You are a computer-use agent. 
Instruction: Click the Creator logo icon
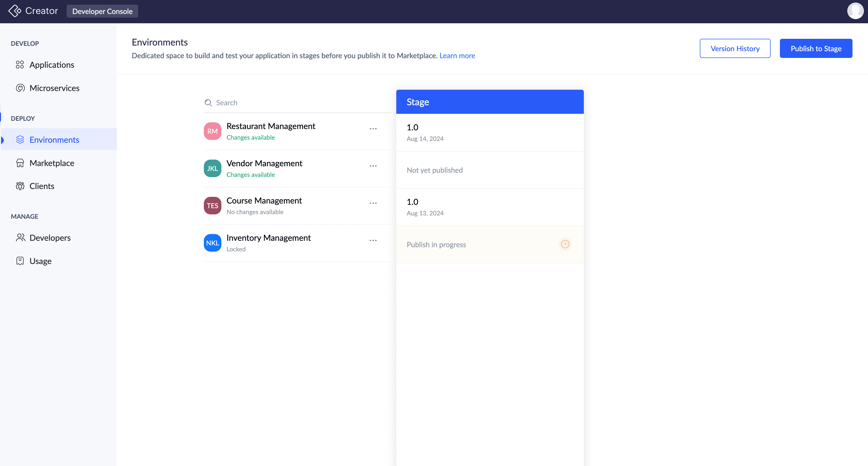coord(14,11)
